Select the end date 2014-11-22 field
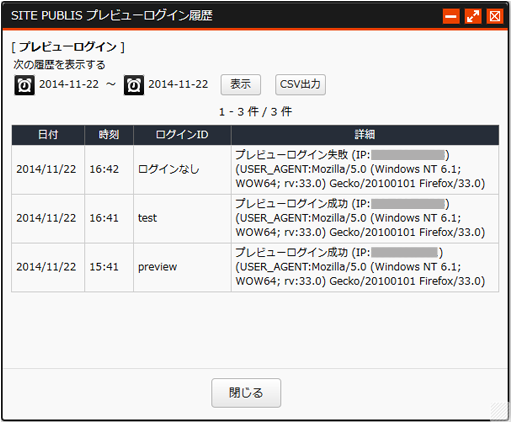This screenshot has height=422, width=511. coord(178,84)
